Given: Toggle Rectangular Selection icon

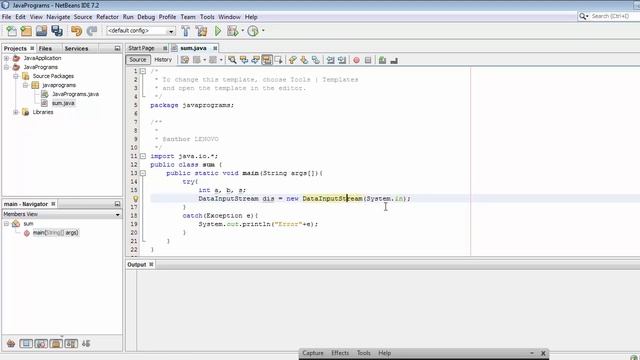Looking at the screenshot, I should [279, 60].
